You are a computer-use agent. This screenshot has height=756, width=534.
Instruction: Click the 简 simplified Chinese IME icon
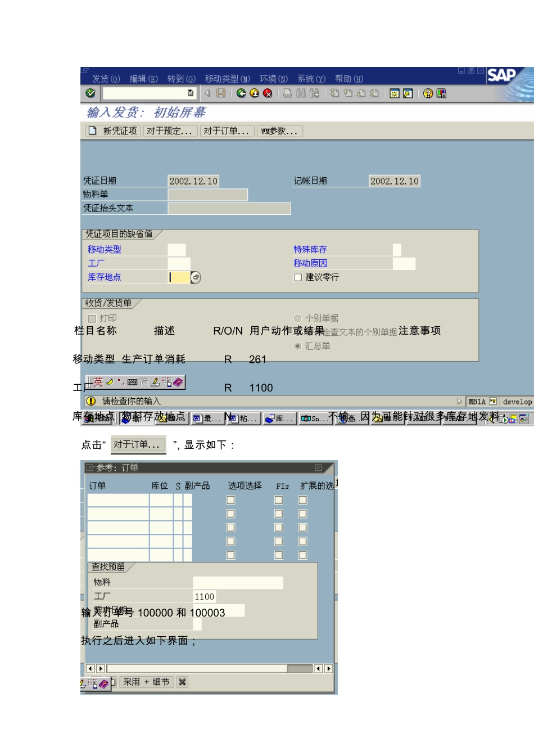[x=144, y=382]
